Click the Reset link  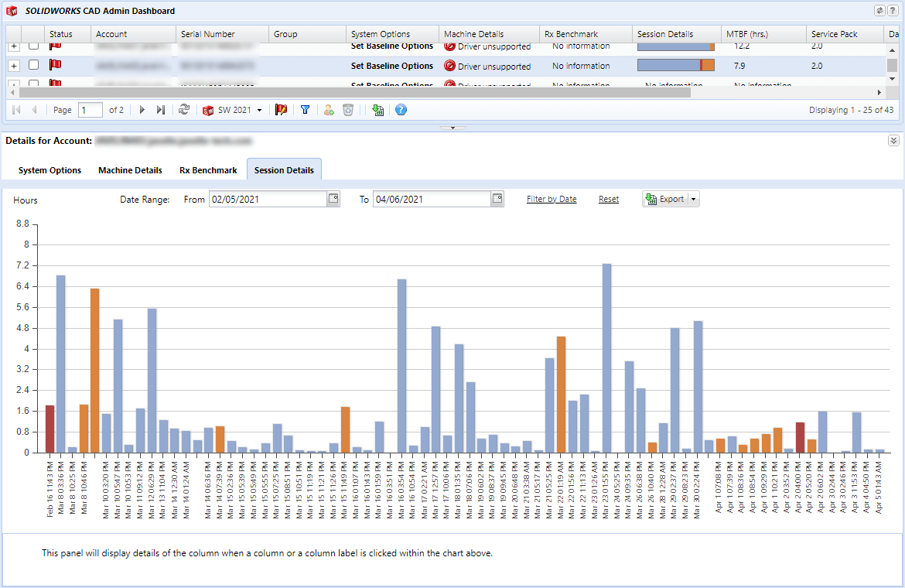[x=609, y=199]
